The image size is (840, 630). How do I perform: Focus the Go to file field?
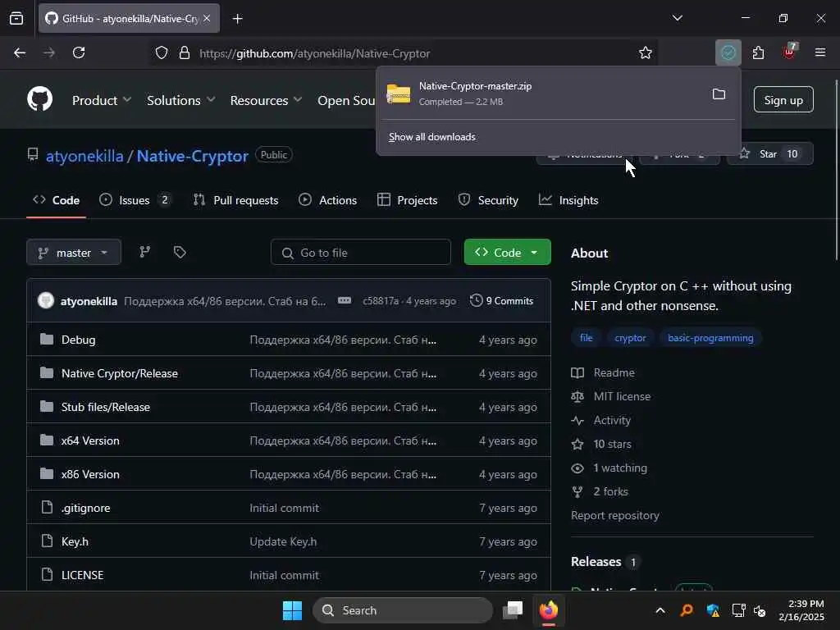click(361, 253)
